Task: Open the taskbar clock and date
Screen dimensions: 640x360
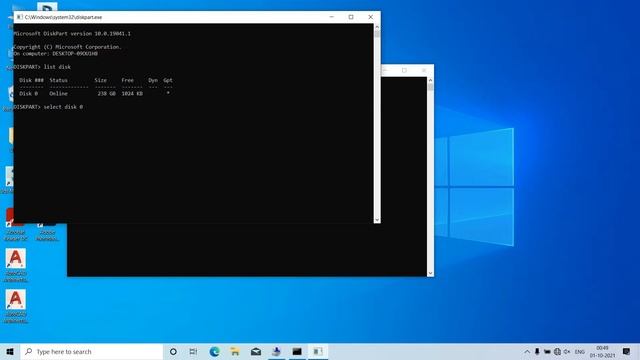Action: pyautogui.click(x=602, y=351)
